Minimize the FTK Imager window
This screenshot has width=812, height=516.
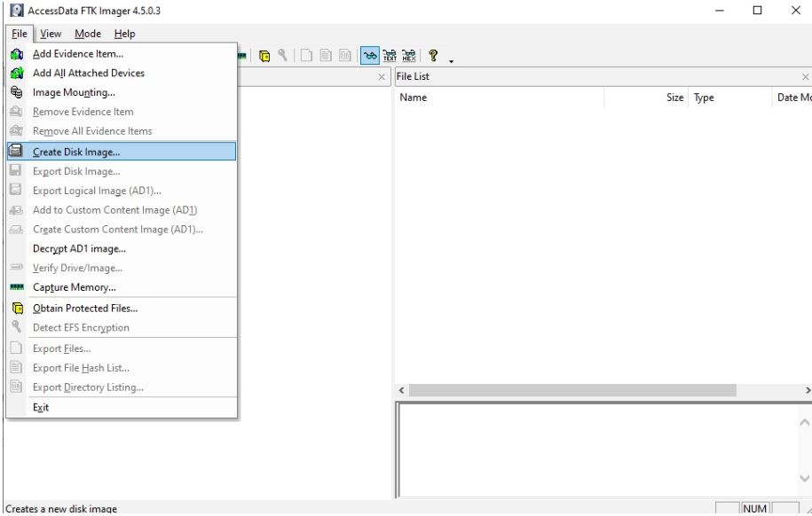click(x=720, y=11)
